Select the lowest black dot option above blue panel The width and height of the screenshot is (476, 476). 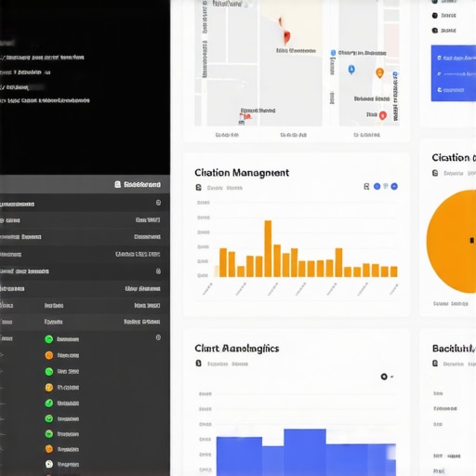tap(435, 30)
